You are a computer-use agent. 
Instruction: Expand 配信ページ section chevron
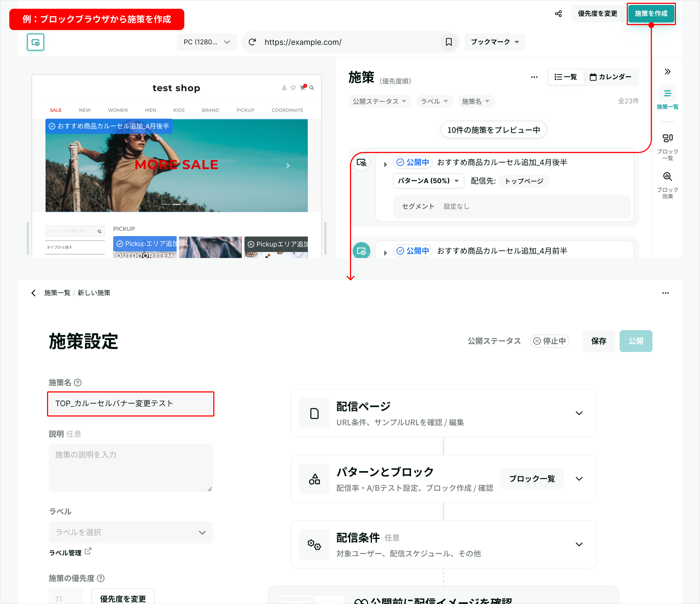coord(579,413)
